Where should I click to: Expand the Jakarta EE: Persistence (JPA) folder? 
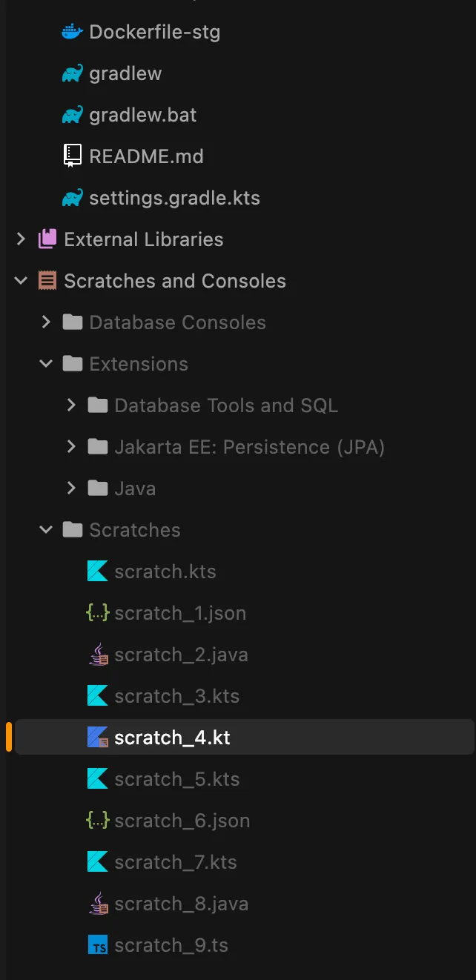pos(72,447)
